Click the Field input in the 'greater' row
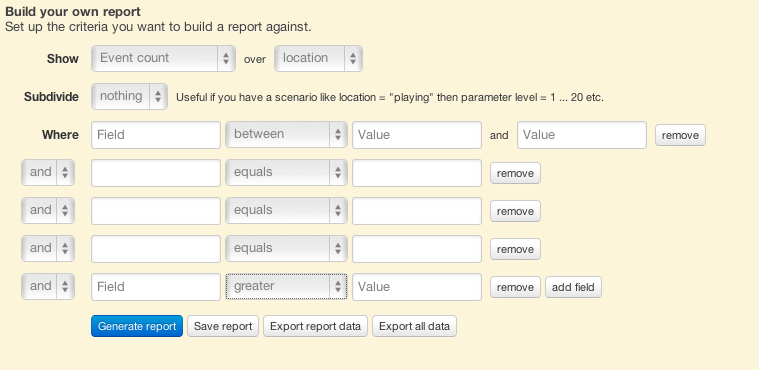 coord(156,287)
